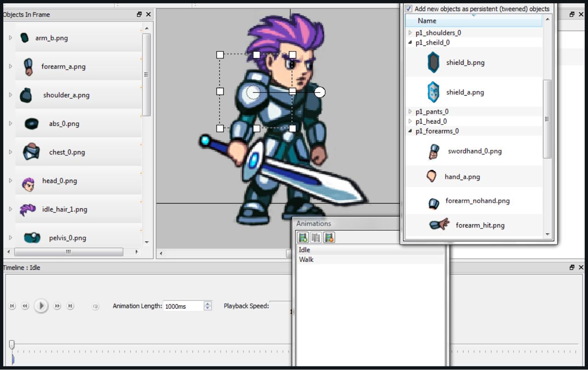Jump to the first frame of timeline
The width and height of the screenshot is (588, 370).
(x=12, y=306)
